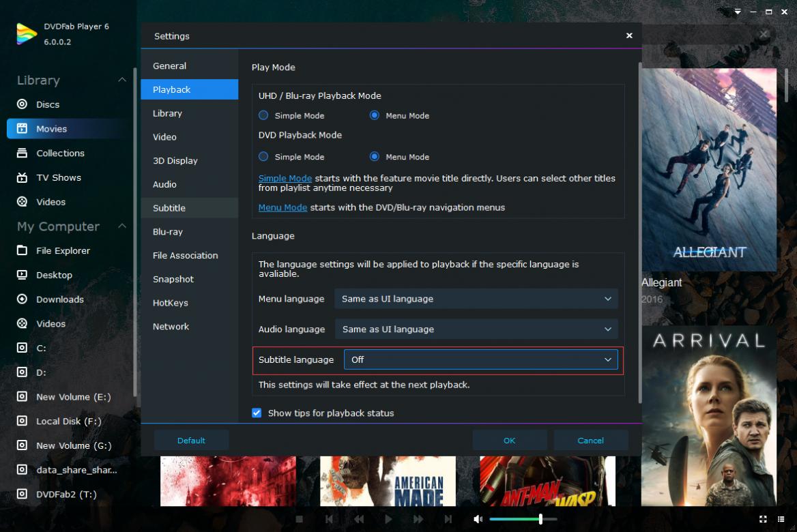Click Cancel in Settings dialog
The image size is (797, 532).
point(591,441)
